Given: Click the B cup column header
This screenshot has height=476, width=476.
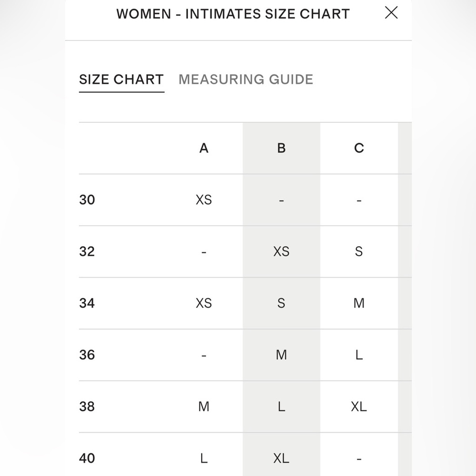Looking at the screenshot, I should click(281, 148).
